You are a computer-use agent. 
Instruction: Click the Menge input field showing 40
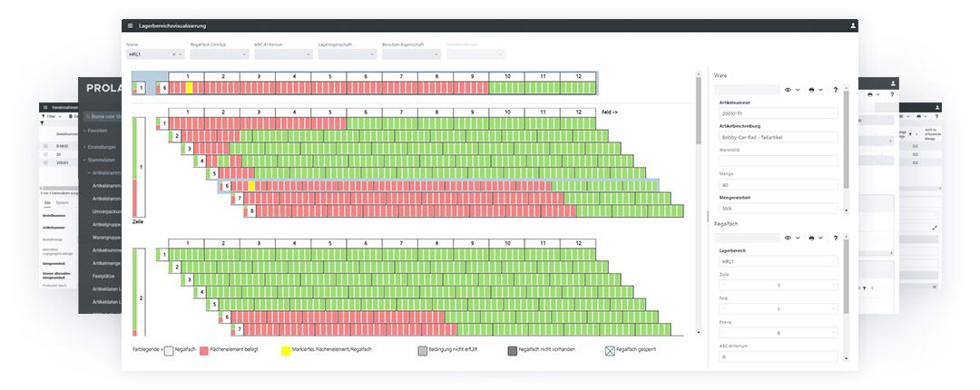(779, 184)
